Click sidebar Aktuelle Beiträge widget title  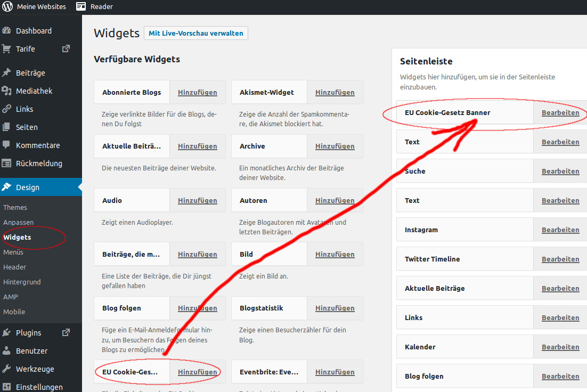(435, 288)
